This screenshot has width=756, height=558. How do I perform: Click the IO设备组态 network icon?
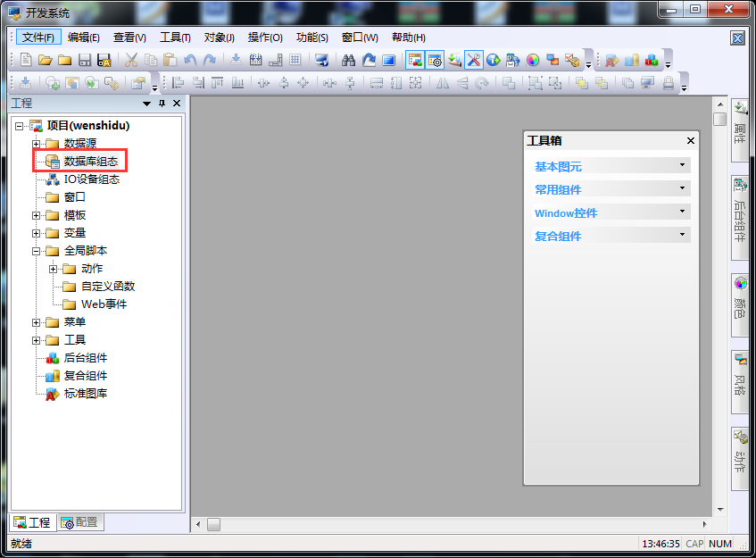tap(52, 179)
